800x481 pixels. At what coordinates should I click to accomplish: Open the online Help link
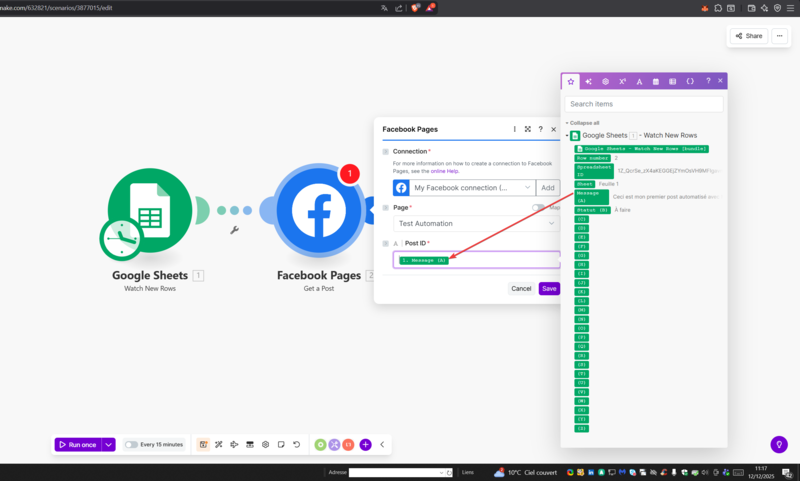coord(444,171)
